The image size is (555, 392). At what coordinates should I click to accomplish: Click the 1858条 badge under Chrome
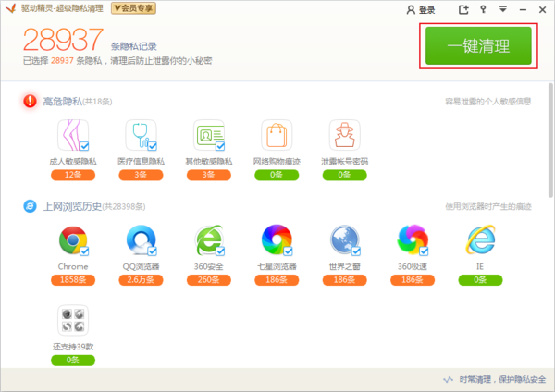click(x=73, y=280)
